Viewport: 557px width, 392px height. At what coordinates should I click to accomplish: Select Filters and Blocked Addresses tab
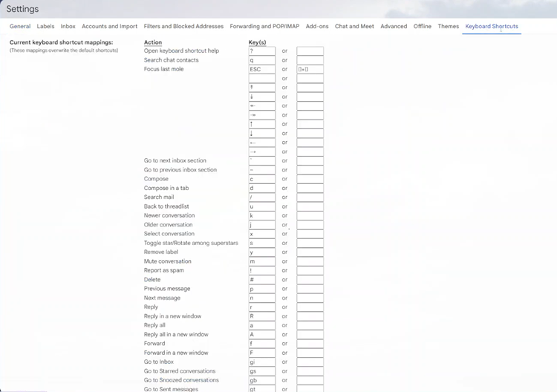tap(183, 27)
